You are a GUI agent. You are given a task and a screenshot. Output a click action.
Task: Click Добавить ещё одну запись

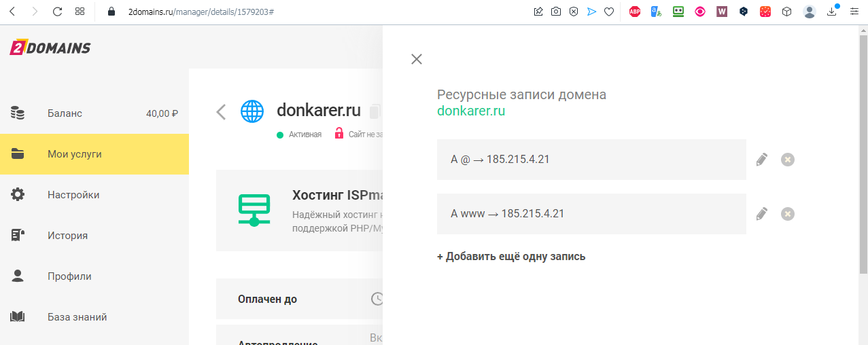click(x=511, y=257)
